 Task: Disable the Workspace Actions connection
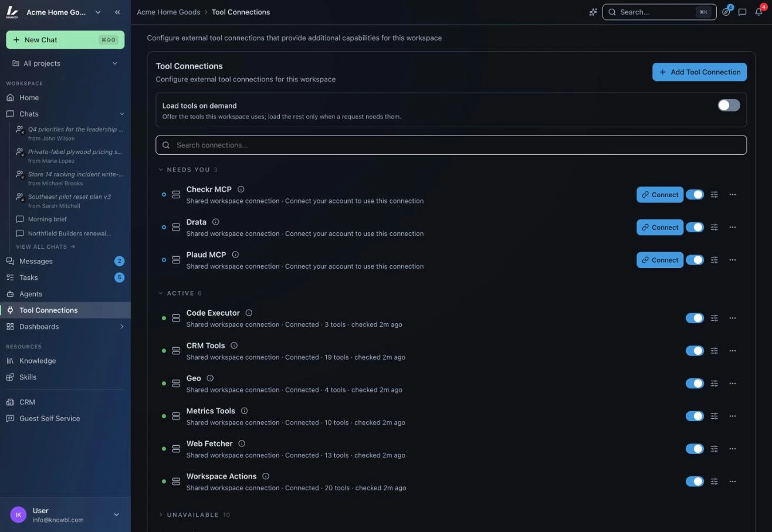pyautogui.click(x=695, y=482)
